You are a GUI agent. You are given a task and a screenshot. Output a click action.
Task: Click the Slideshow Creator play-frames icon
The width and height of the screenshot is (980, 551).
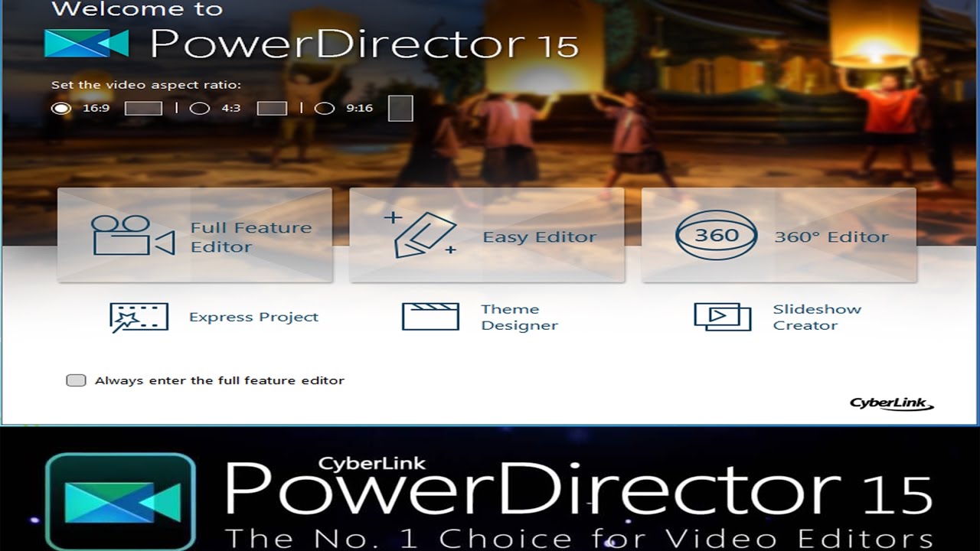click(722, 317)
